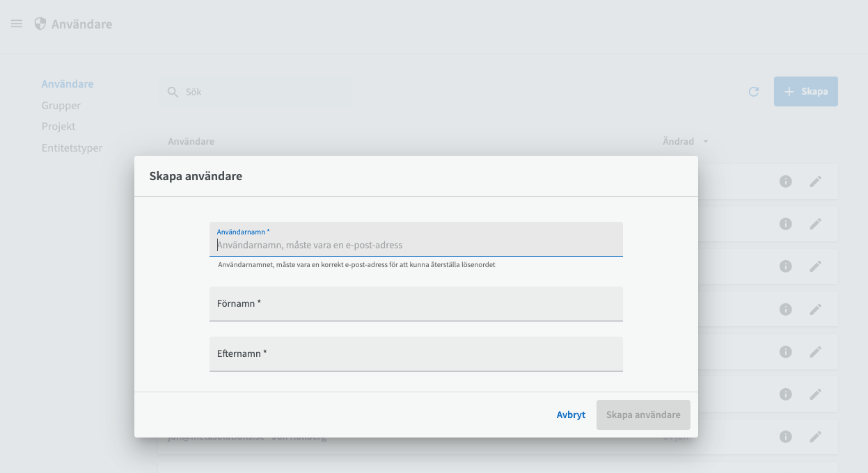This screenshot has width=868, height=473.
Task: Cancel the dialog with Avbryt
Action: click(x=571, y=415)
